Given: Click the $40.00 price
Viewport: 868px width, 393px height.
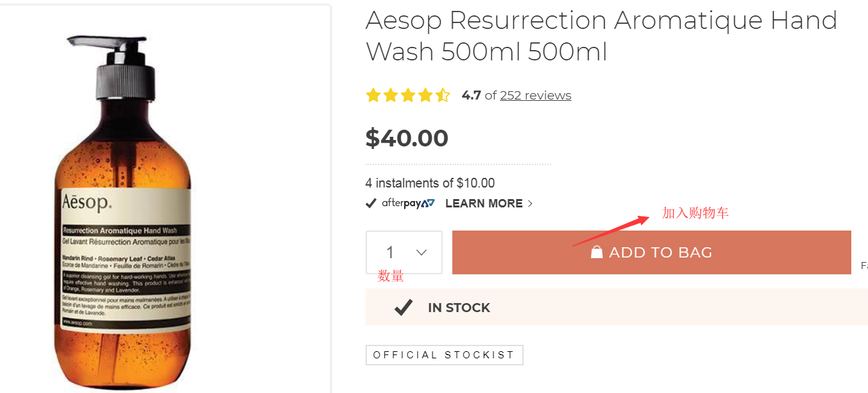Looking at the screenshot, I should click(x=407, y=138).
